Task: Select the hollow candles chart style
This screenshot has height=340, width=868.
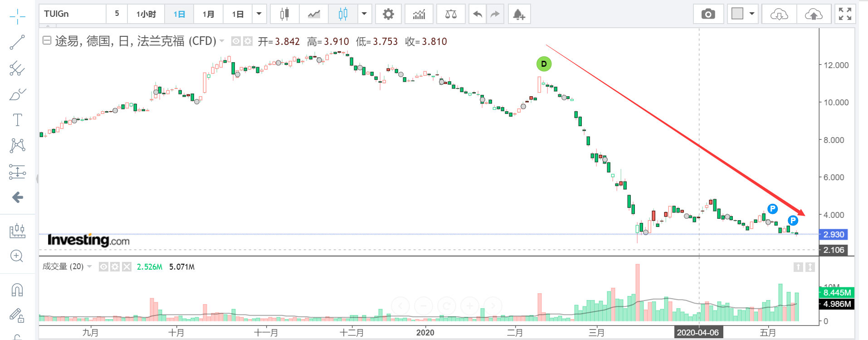Action: 343,14
